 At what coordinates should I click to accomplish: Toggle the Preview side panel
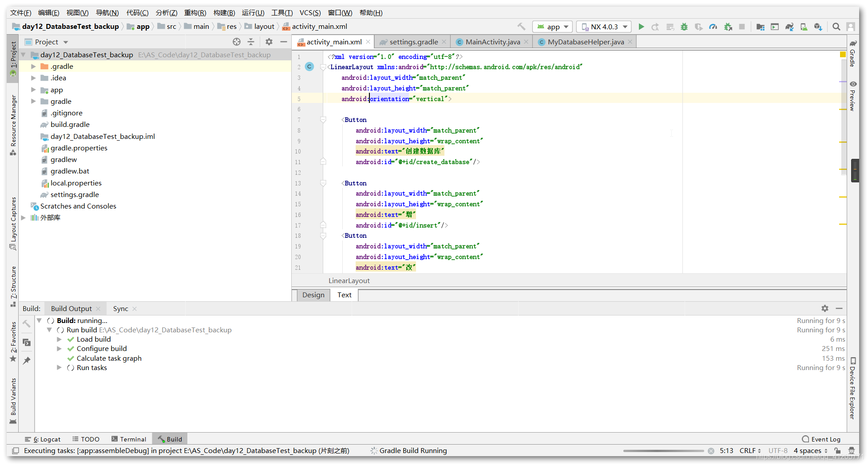click(x=852, y=96)
